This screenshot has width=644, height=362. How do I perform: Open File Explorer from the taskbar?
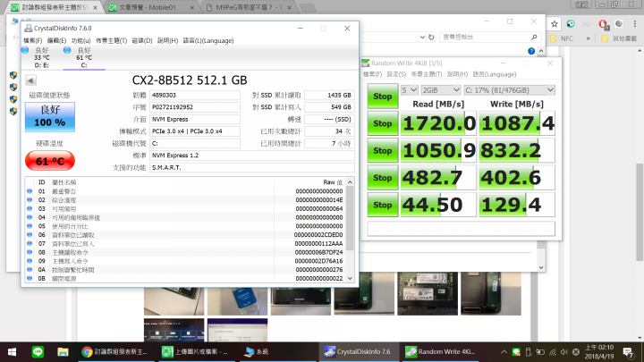tap(63, 352)
